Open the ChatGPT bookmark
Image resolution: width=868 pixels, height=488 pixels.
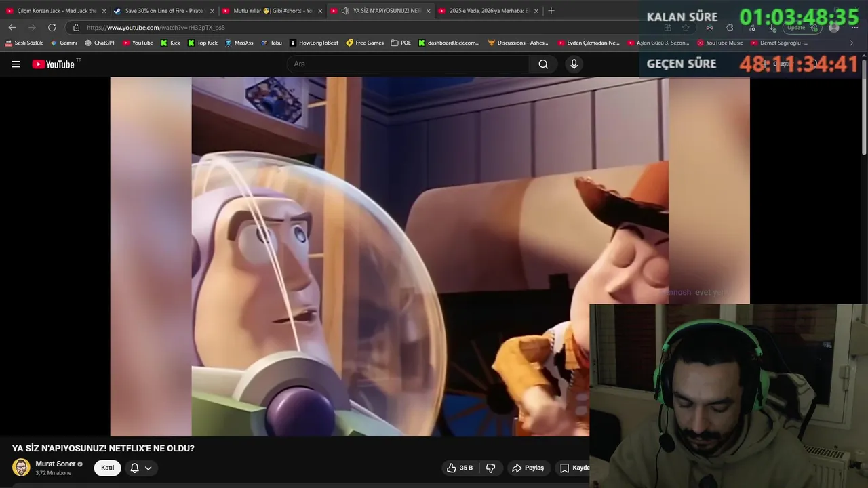click(x=100, y=43)
